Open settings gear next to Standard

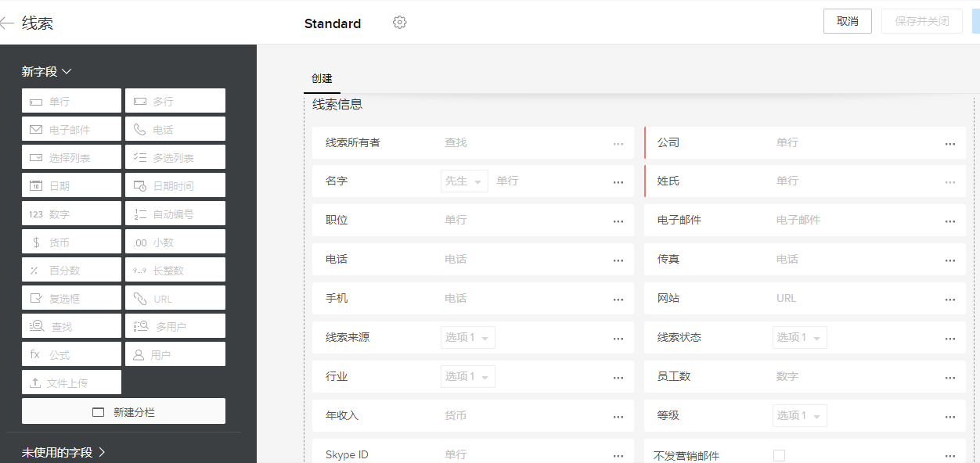[400, 22]
